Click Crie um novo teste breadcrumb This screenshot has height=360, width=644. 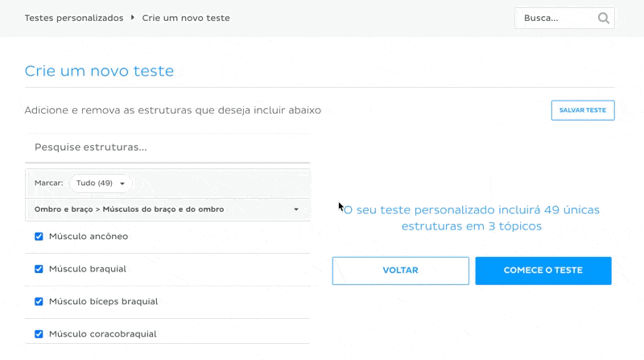click(x=186, y=18)
